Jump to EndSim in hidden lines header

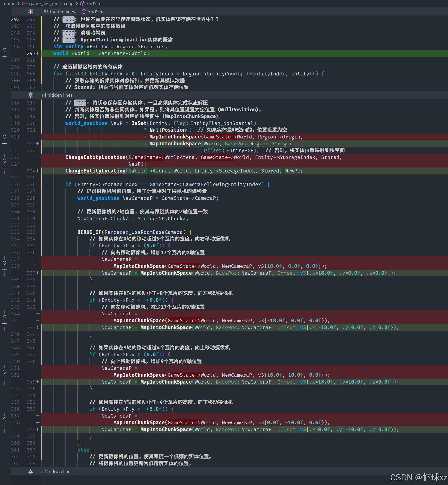pyautogui.click(x=96, y=11)
